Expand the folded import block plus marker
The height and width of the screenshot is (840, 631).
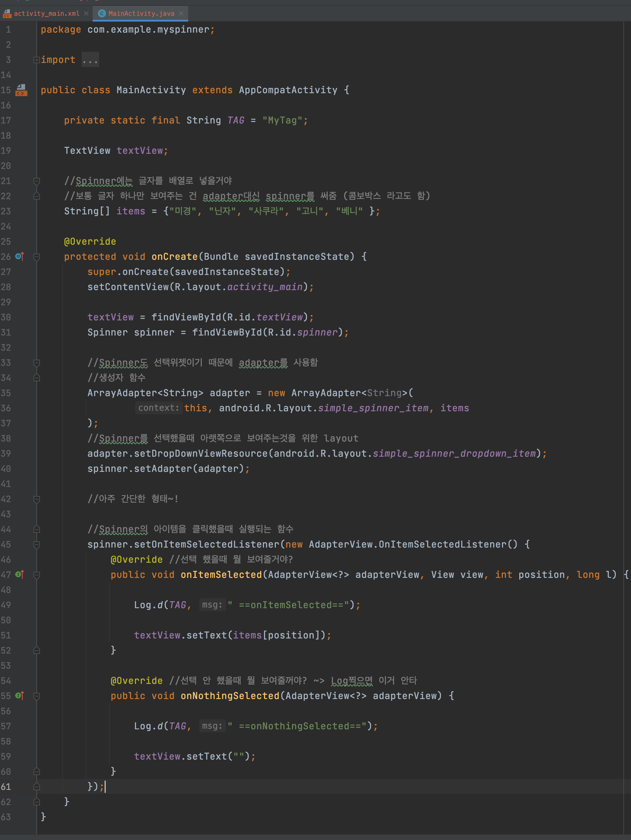pyautogui.click(x=36, y=60)
